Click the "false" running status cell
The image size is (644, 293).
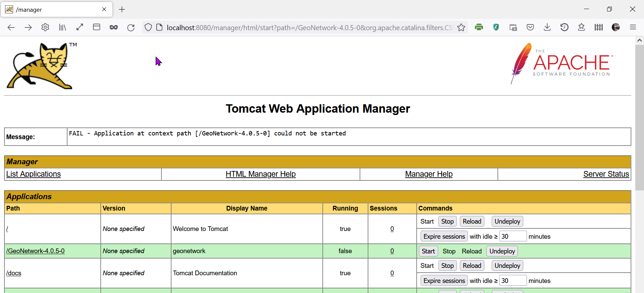(x=345, y=251)
